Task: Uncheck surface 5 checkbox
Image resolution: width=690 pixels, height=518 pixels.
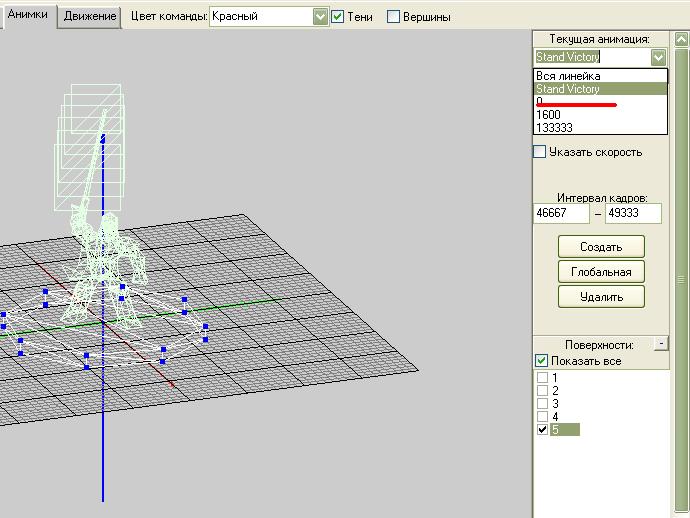Action: coord(542,430)
